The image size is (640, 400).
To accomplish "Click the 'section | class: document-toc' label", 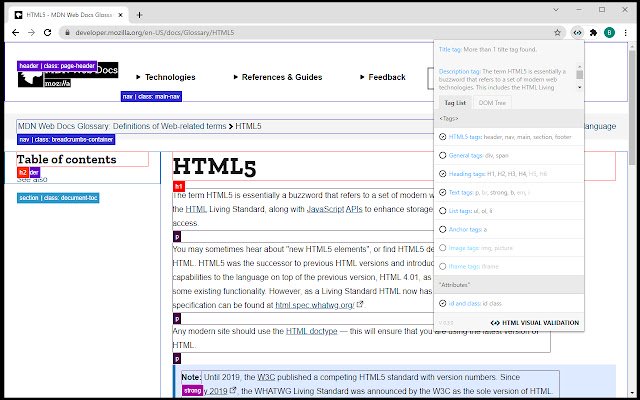I will pos(58,198).
